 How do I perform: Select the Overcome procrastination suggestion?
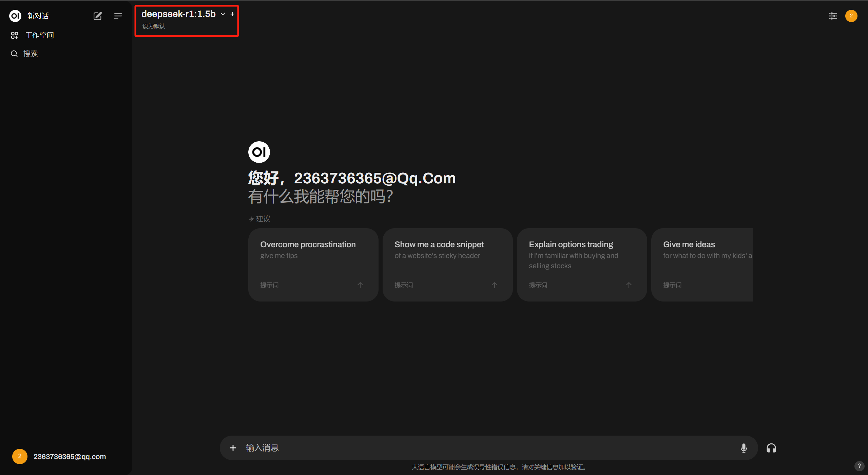click(x=313, y=264)
